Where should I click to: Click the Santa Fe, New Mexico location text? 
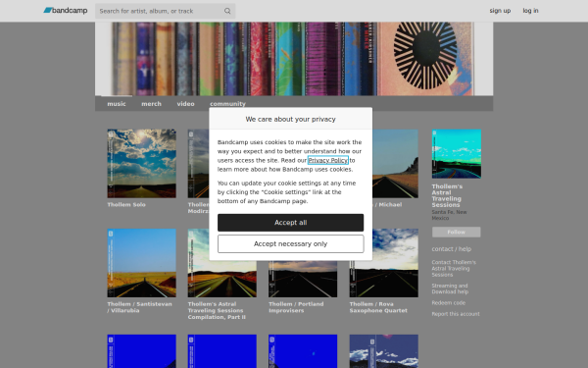(x=449, y=215)
